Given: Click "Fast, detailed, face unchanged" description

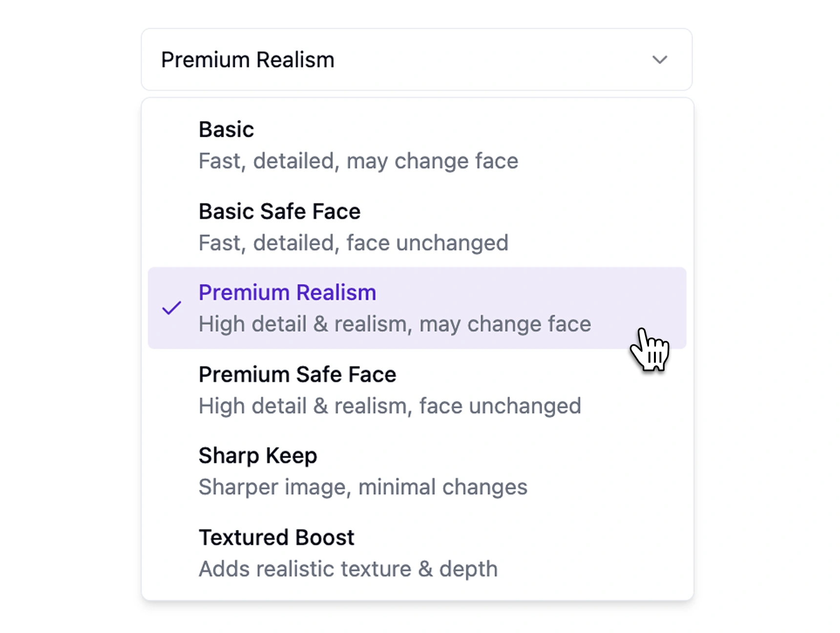Looking at the screenshot, I should (353, 243).
